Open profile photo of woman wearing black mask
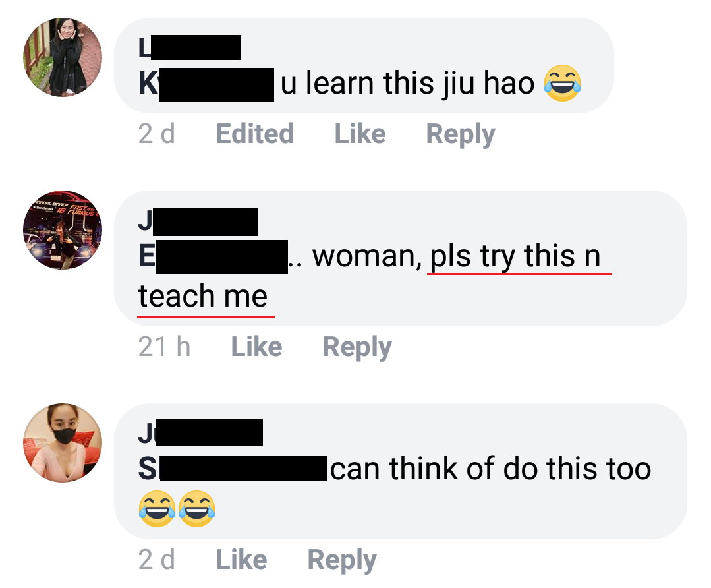 (x=63, y=443)
